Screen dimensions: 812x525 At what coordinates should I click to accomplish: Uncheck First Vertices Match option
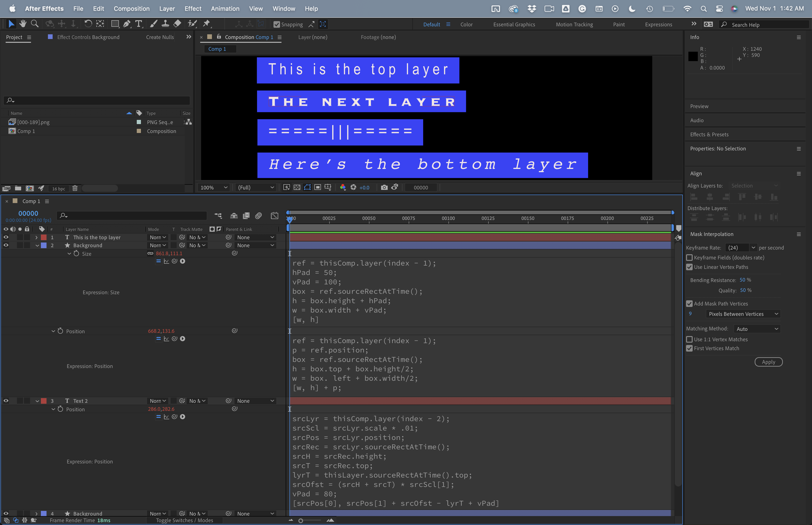689,348
